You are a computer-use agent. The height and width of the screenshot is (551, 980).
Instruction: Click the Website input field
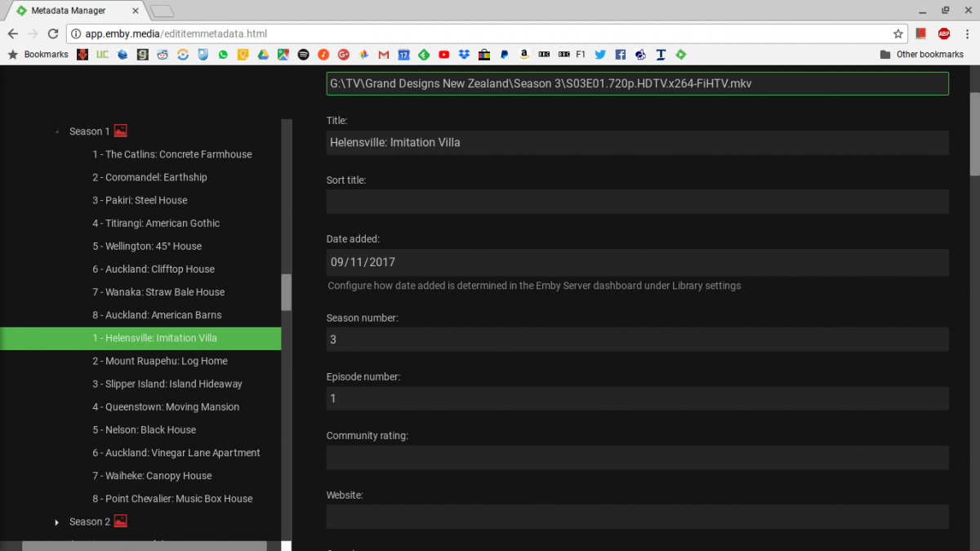(638, 517)
